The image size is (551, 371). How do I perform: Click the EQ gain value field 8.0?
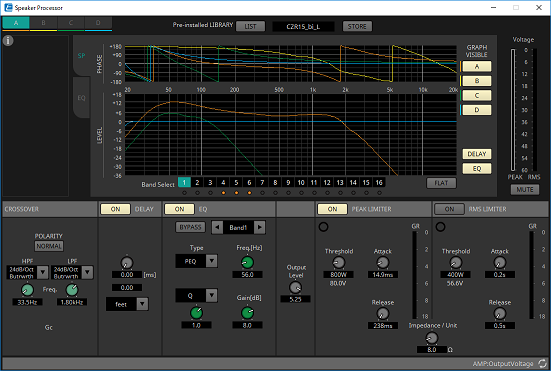pos(247,325)
